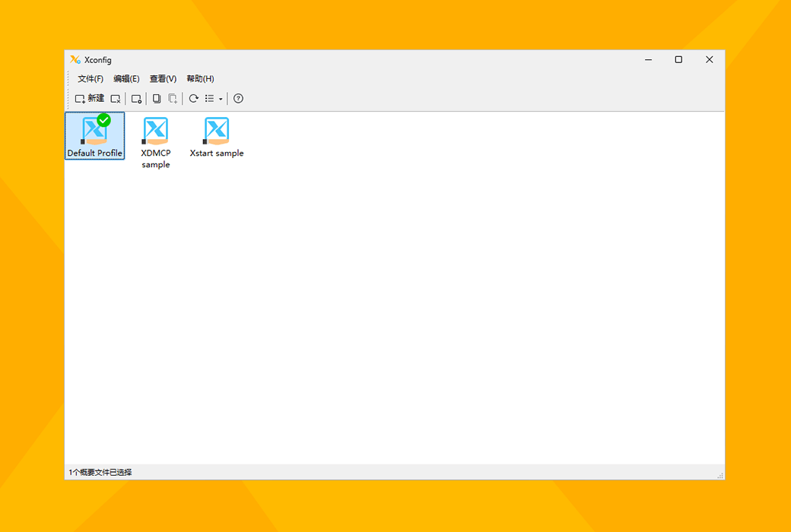This screenshot has width=791, height=532.
Task: Click the paste profile toolbar icon
Action: (173, 99)
